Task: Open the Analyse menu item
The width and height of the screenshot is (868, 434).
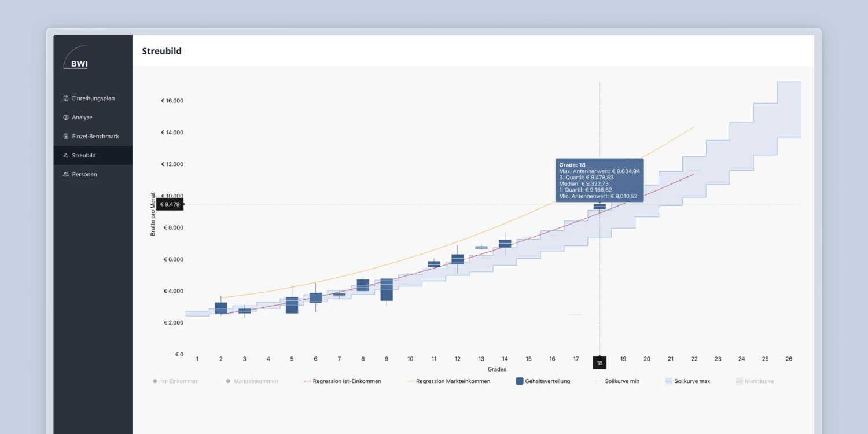Action: pos(82,117)
